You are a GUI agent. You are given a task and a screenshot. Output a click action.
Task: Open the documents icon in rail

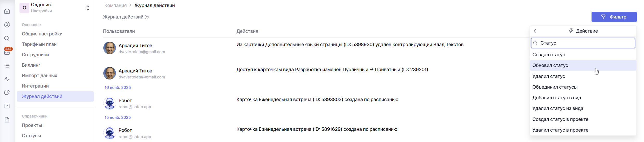7,120
